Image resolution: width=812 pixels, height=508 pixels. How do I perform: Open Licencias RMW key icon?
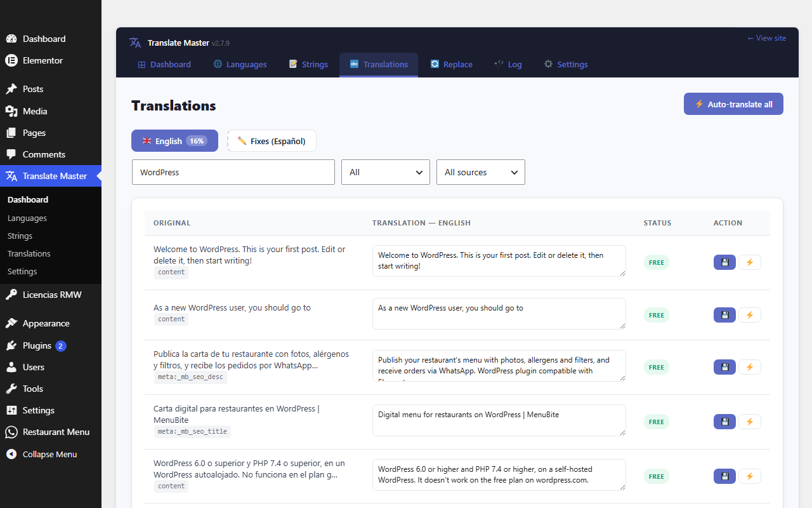click(x=11, y=295)
